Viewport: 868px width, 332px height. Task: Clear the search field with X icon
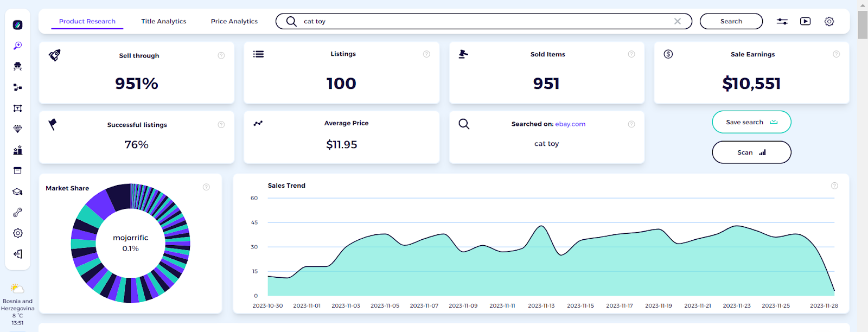coord(678,21)
